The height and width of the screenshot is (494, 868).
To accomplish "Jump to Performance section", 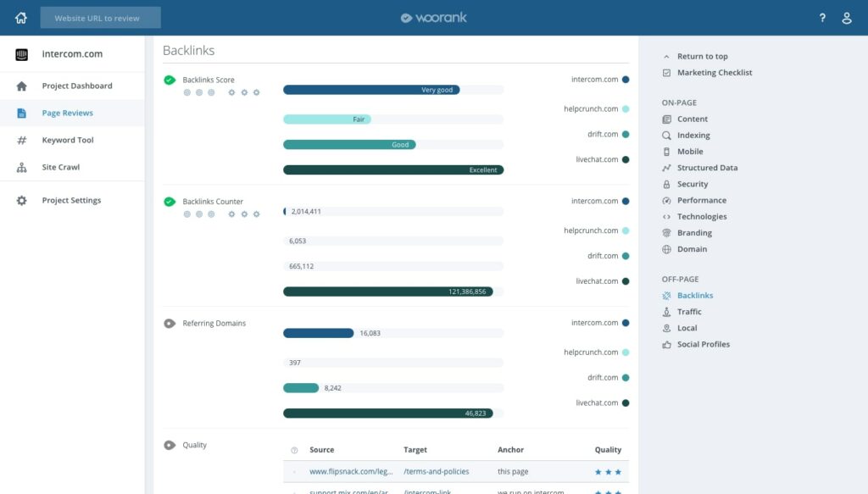I will pyautogui.click(x=701, y=200).
